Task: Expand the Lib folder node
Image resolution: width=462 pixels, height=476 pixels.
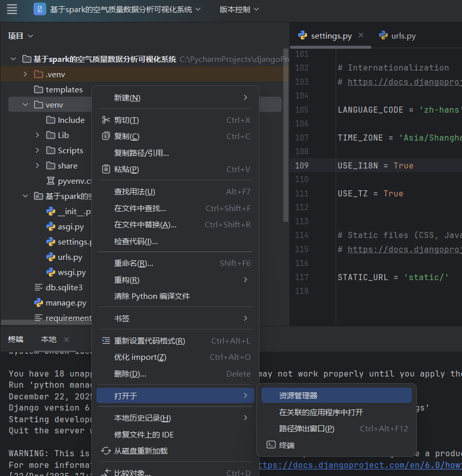Action: [38, 135]
